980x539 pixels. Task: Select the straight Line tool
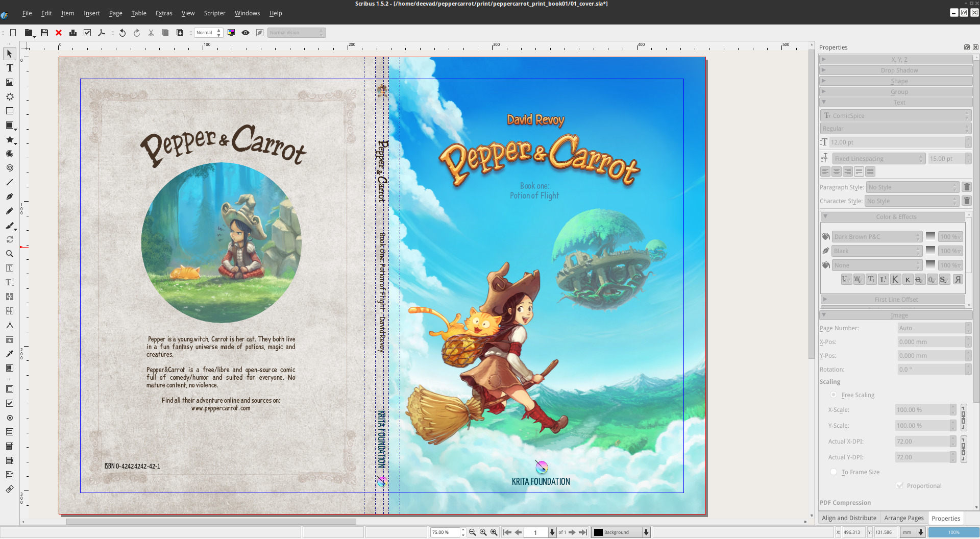tap(10, 182)
